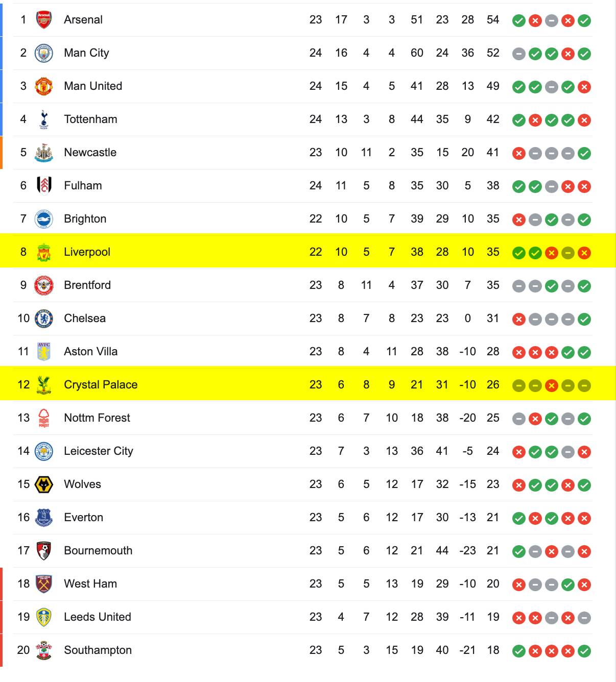Select the Leicester City row name
Screen dimensions: 616x682
(99, 451)
